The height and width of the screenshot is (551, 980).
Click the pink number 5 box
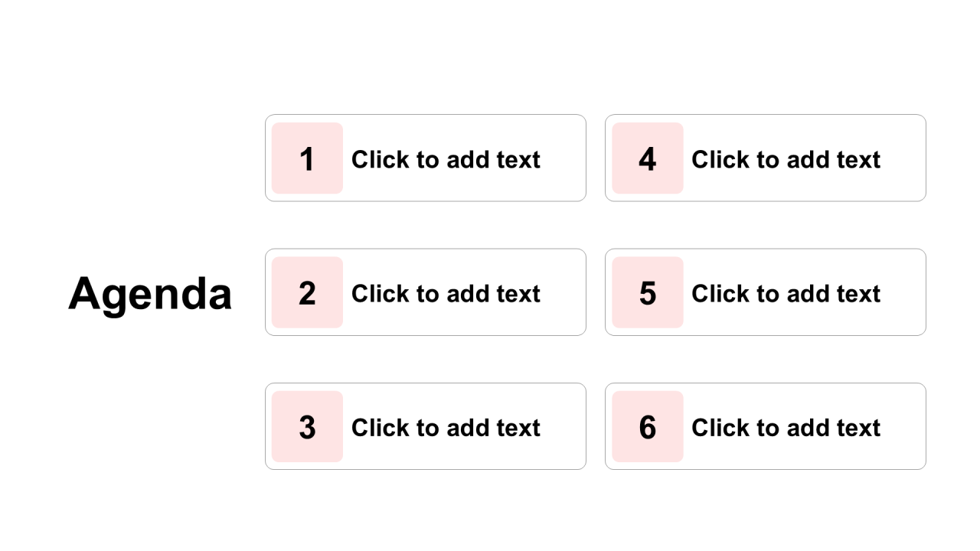click(x=647, y=292)
